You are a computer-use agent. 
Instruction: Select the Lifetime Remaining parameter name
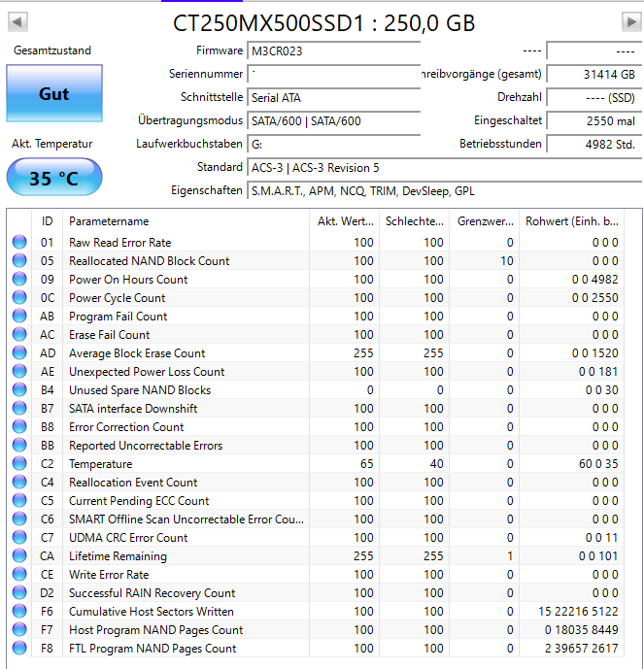coord(118,556)
